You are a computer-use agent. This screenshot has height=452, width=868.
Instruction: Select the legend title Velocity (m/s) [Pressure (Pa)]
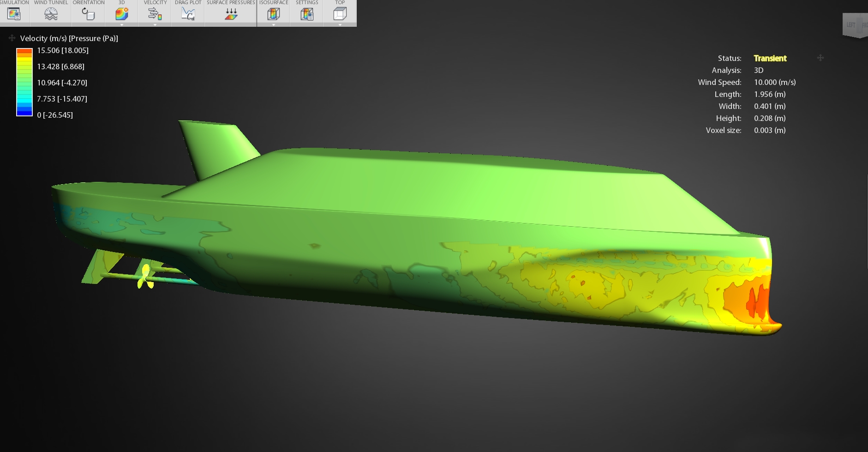(69, 38)
